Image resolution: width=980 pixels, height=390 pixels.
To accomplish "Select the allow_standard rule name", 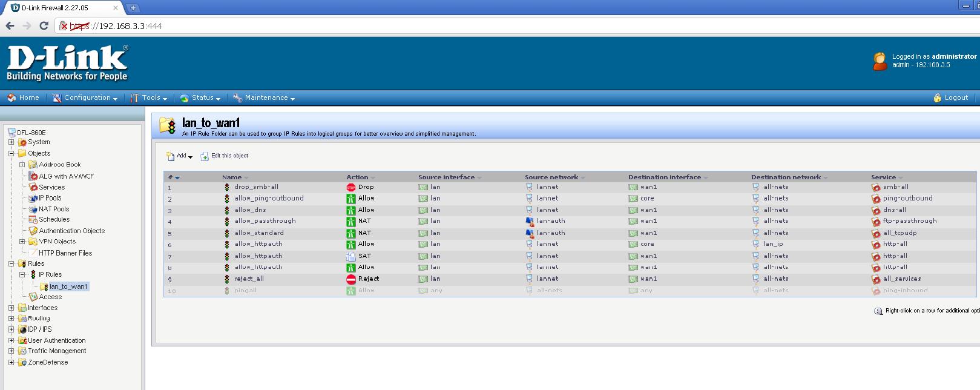I will [259, 233].
